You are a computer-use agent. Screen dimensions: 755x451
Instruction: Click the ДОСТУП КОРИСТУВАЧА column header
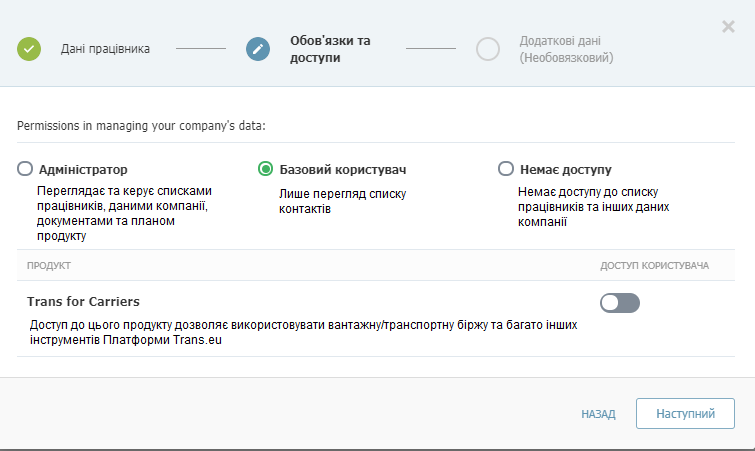point(654,266)
